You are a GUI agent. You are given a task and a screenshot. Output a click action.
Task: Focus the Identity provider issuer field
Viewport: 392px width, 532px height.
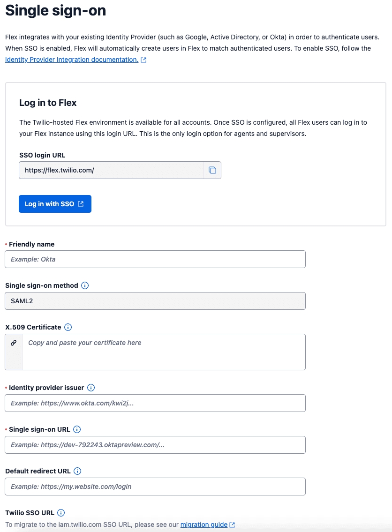click(x=155, y=403)
